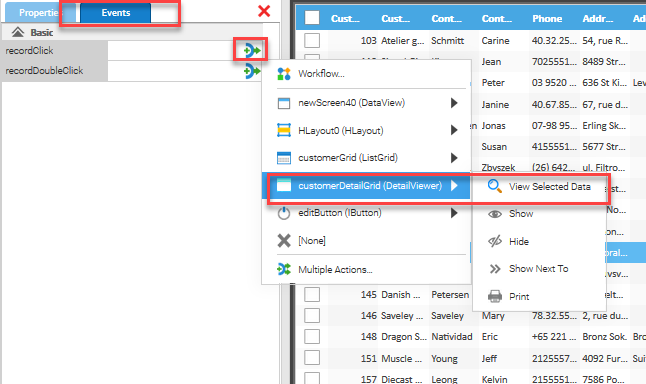Image resolution: width=646 pixels, height=384 pixels.
Task: Check the row checkbox for customer 157
Action: [x=312, y=379]
